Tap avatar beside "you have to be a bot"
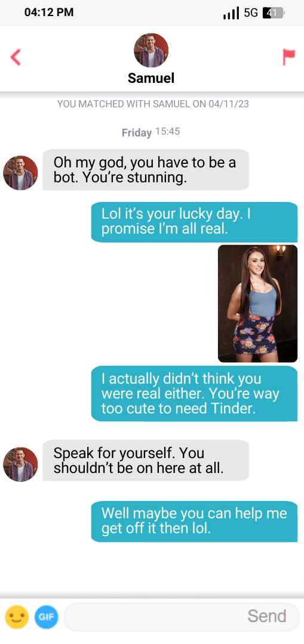Screen dimensions: 304x644 [20, 172]
